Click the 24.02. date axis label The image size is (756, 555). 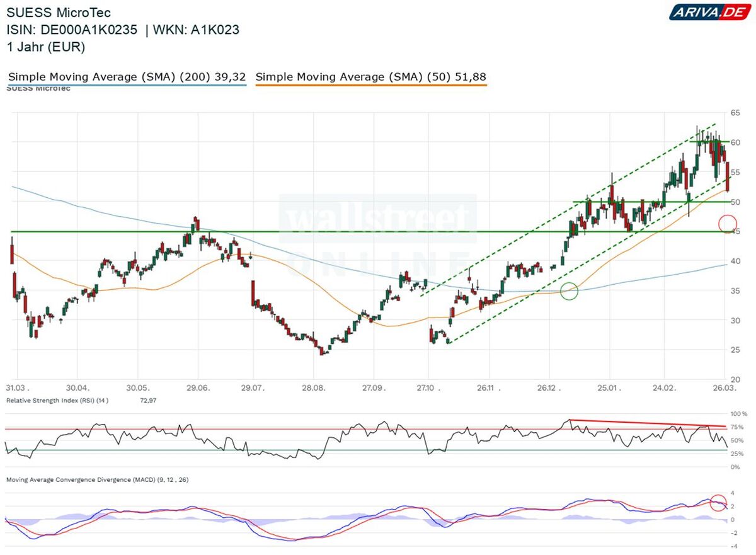click(664, 387)
